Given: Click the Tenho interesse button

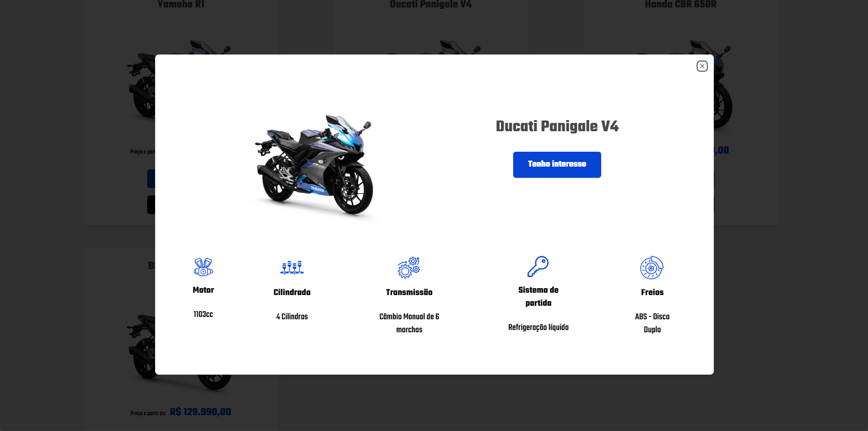Looking at the screenshot, I should [557, 165].
